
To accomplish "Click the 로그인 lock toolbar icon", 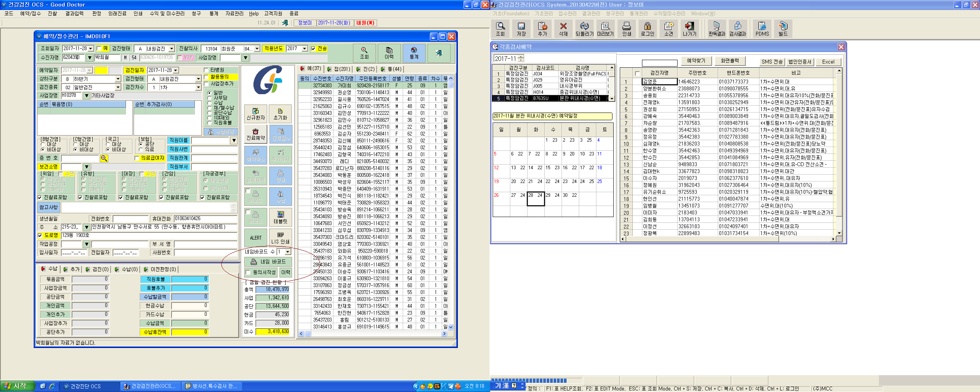I will 647,29.
